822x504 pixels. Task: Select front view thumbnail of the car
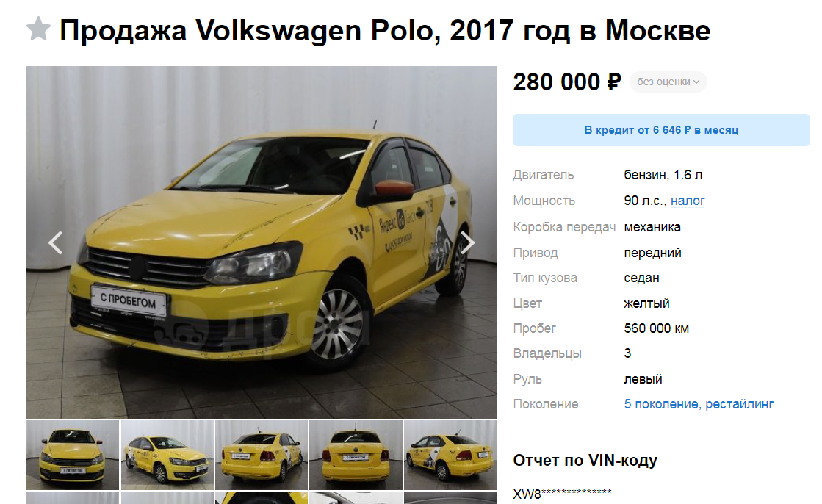click(x=73, y=455)
